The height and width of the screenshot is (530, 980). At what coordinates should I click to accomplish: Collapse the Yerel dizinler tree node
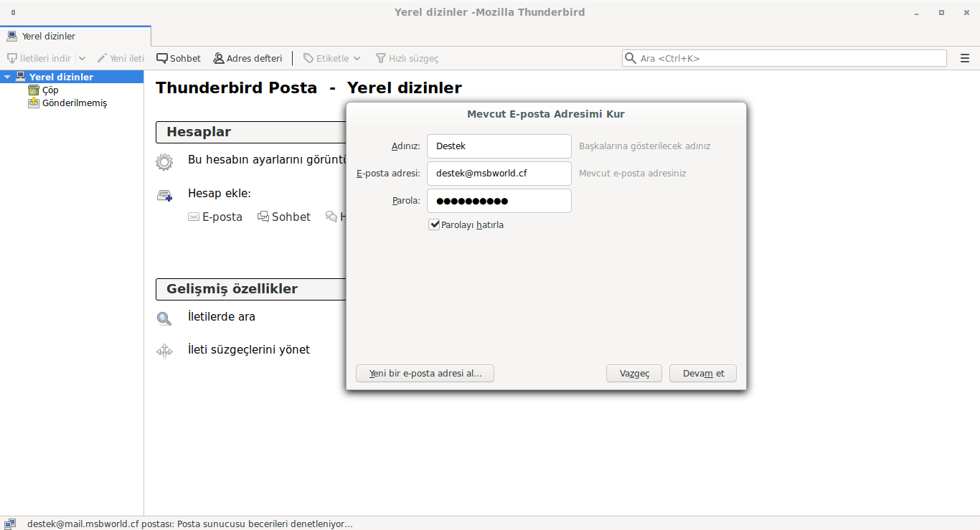point(7,77)
